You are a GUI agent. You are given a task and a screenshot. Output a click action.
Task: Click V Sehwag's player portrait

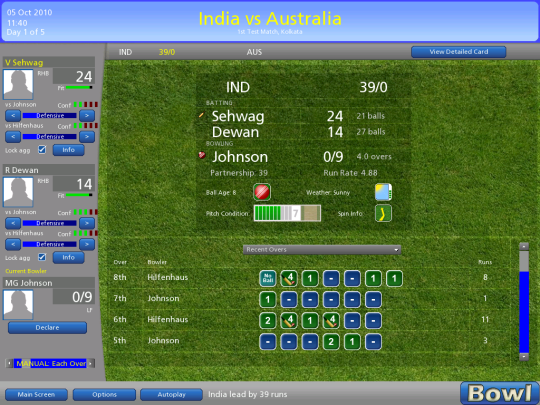click(18, 84)
